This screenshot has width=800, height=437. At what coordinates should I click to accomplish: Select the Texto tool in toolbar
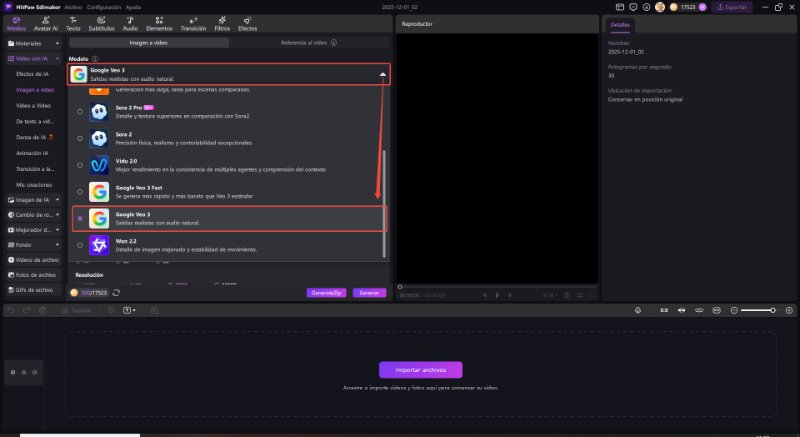73,24
